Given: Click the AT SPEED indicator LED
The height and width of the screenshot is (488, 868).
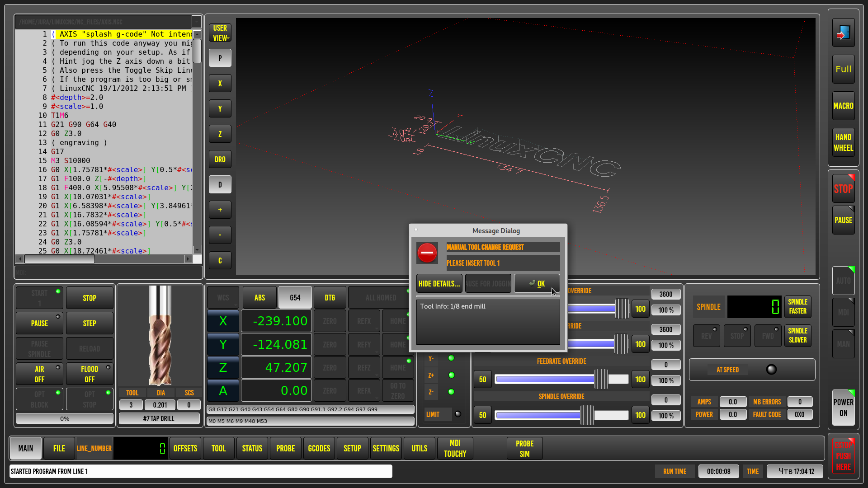Looking at the screenshot, I should point(771,370).
